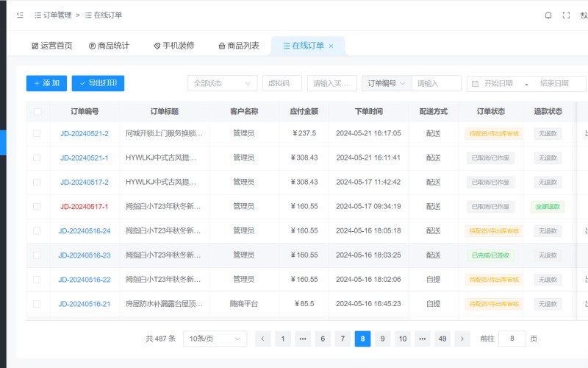Go to page 1

click(283, 339)
